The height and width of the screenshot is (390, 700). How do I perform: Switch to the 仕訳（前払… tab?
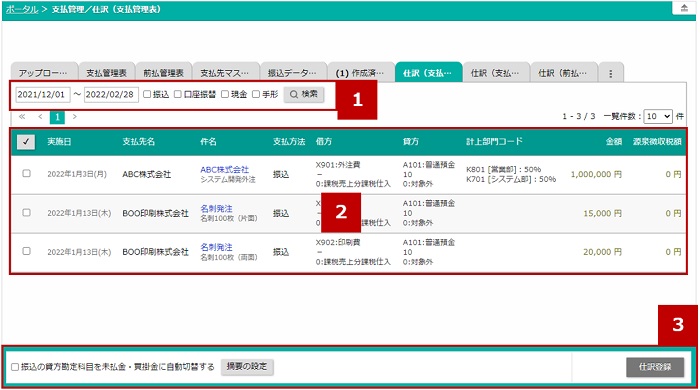click(563, 73)
